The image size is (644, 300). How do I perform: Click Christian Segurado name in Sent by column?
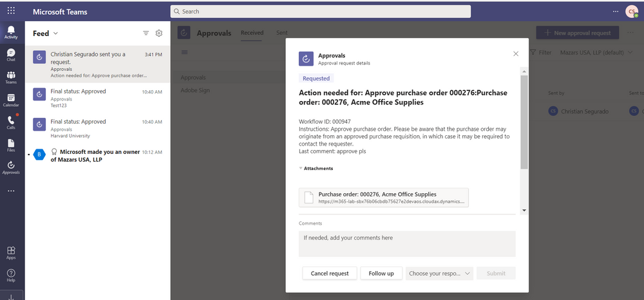tap(585, 111)
